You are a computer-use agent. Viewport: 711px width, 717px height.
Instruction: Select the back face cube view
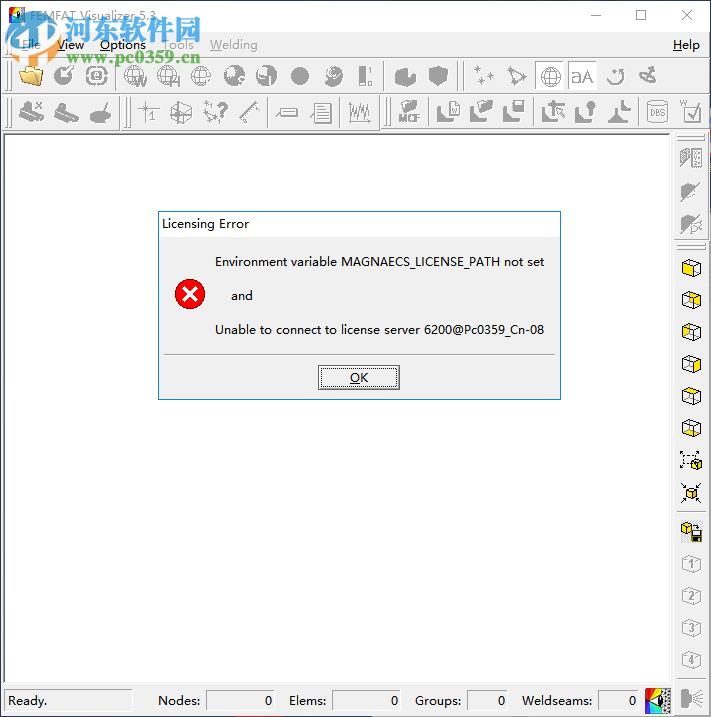(x=691, y=300)
